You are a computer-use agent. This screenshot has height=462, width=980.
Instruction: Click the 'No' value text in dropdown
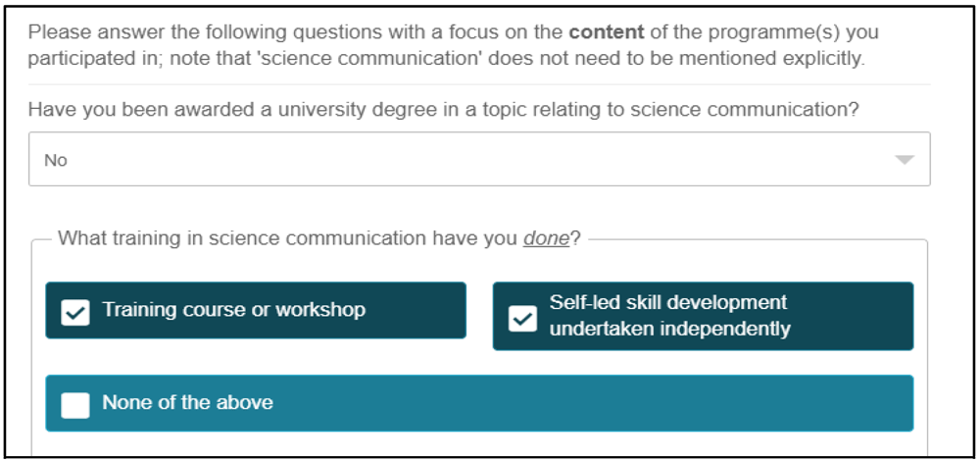[56, 161]
